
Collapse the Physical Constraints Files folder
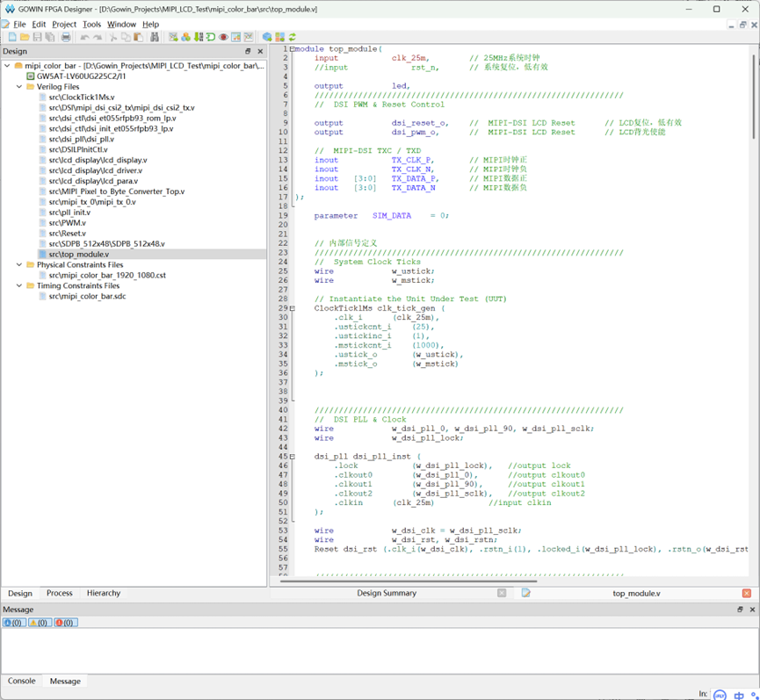coord(19,264)
